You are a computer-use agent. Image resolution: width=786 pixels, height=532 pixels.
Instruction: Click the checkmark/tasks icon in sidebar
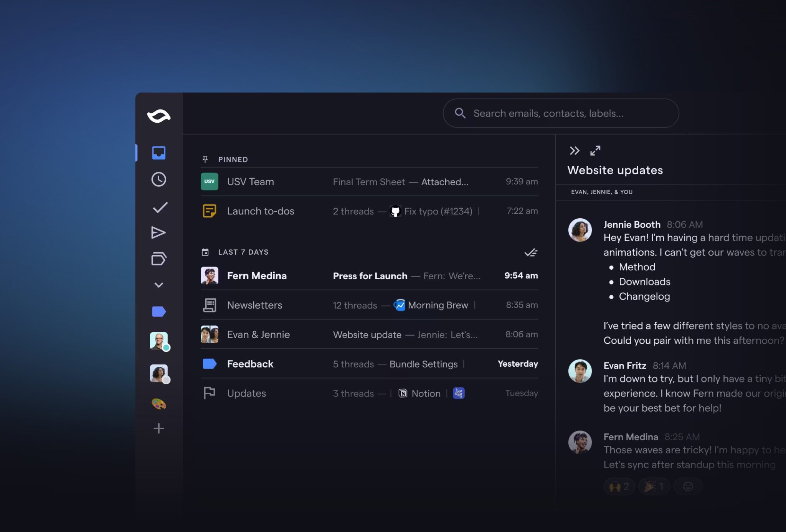point(158,208)
